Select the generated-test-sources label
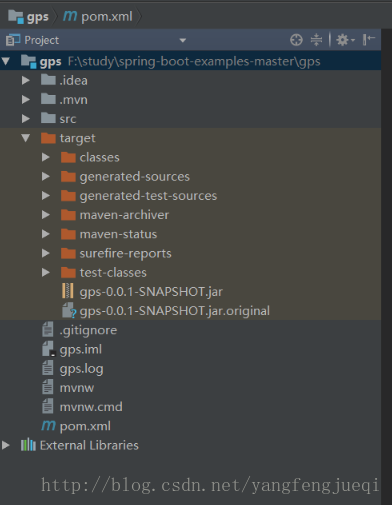This screenshot has width=392, height=505. 148,196
